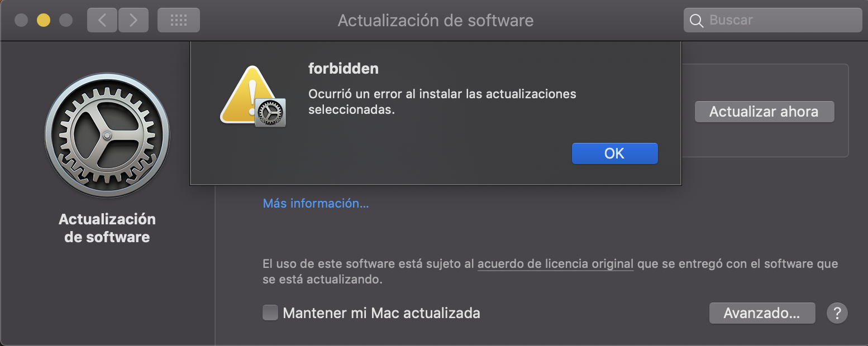This screenshot has height=346, width=868.
Task: Click the magnifying glass search icon
Action: click(696, 21)
